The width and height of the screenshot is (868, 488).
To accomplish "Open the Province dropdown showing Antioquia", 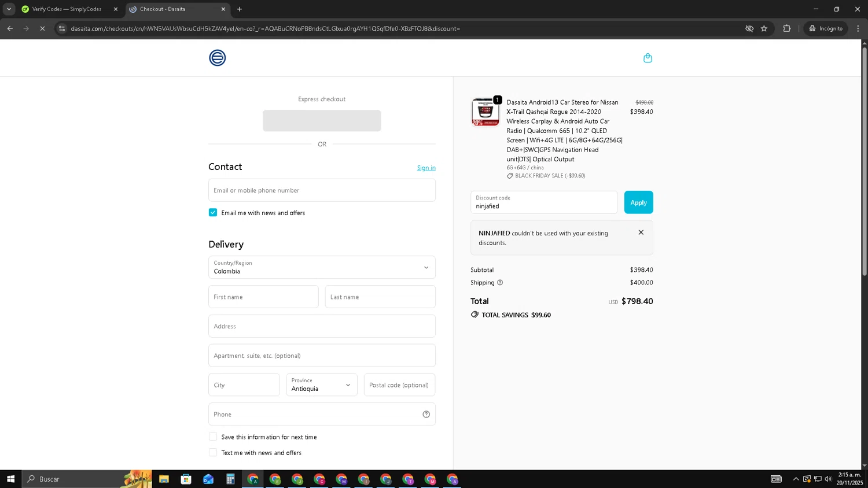I will click(x=322, y=385).
